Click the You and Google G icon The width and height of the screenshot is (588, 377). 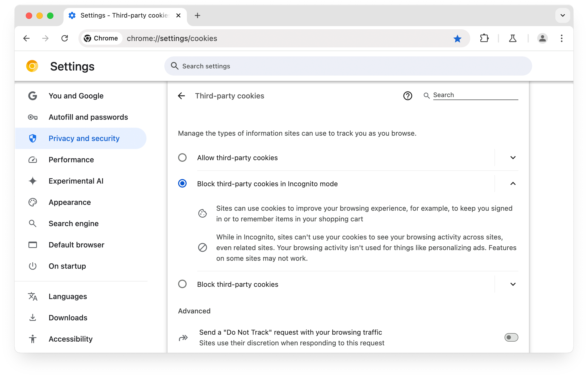pos(32,96)
